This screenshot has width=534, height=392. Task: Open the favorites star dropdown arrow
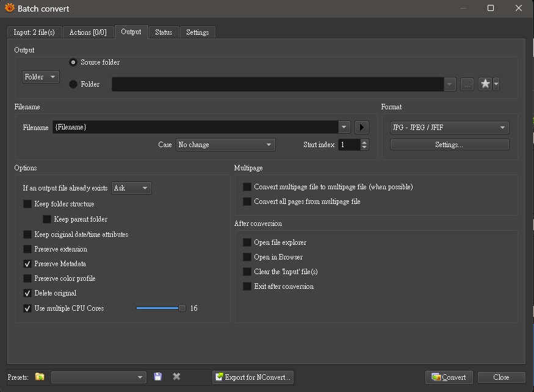[x=496, y=84]
